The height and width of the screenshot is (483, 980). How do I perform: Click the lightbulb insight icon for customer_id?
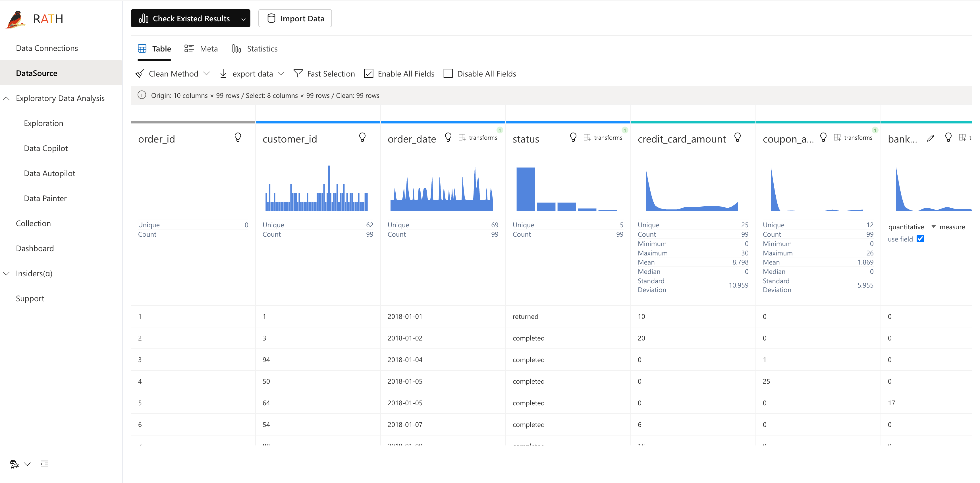pyautogui.click(x=362, y=137)
